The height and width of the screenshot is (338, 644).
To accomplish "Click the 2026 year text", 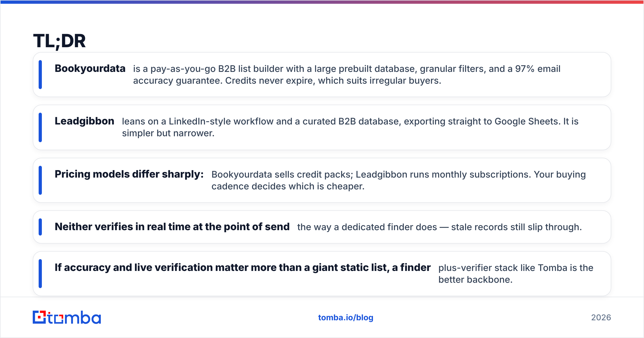I will pyautogui.click(x=601, y=318).
